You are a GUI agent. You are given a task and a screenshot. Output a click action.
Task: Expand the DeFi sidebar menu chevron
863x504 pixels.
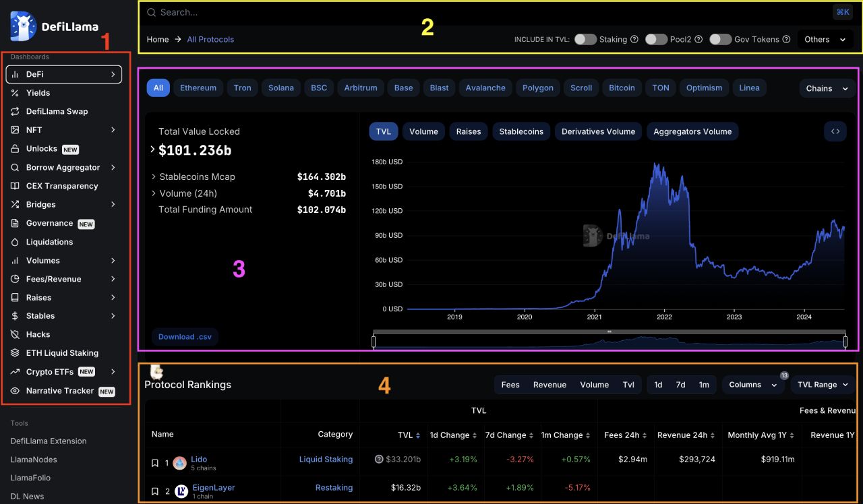pyautogui.click(x=113, y=74)
